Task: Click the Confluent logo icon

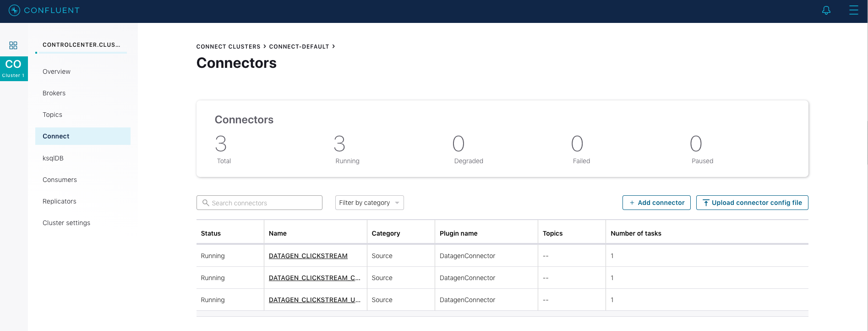Action: [14, 10]
